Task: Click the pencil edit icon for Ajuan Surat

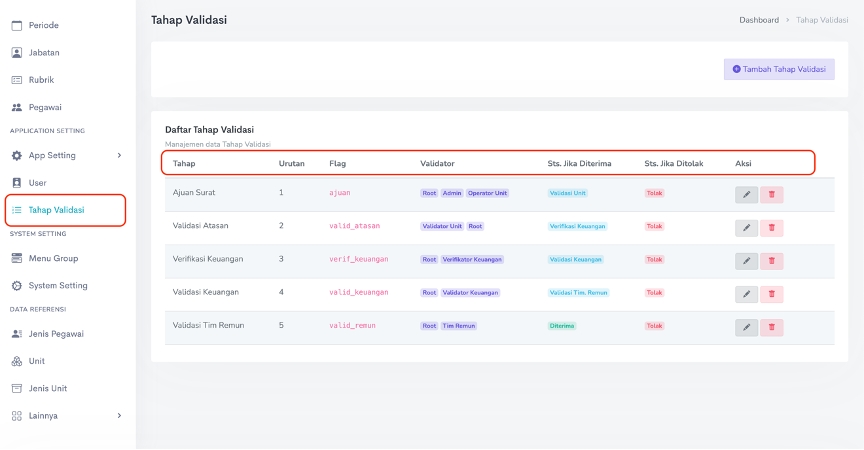Action: [x=746, y=194]
